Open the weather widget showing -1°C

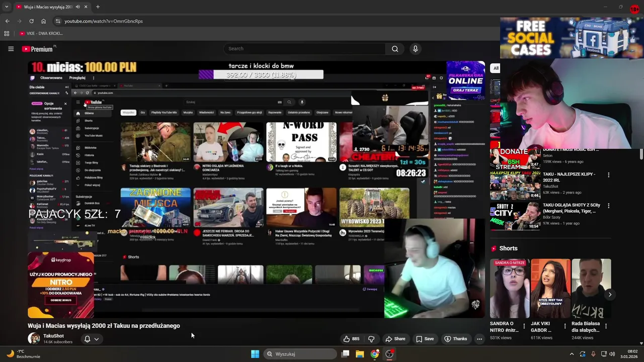click(x=23, y=354)
